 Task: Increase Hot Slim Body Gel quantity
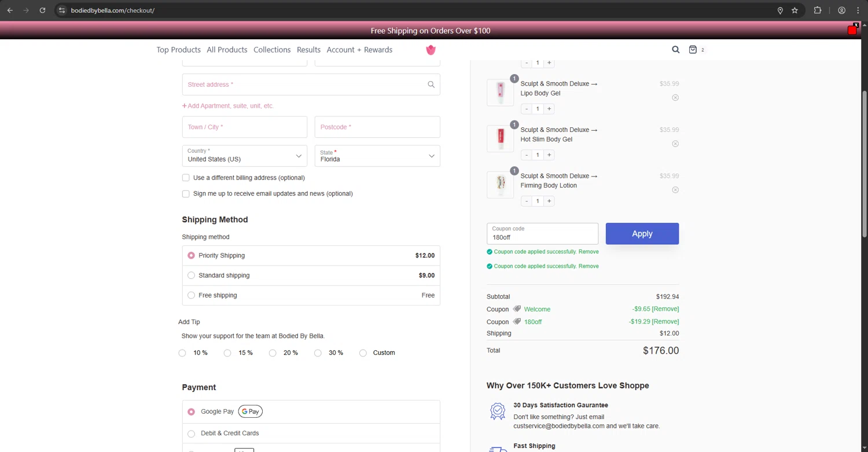coord(549,155)
